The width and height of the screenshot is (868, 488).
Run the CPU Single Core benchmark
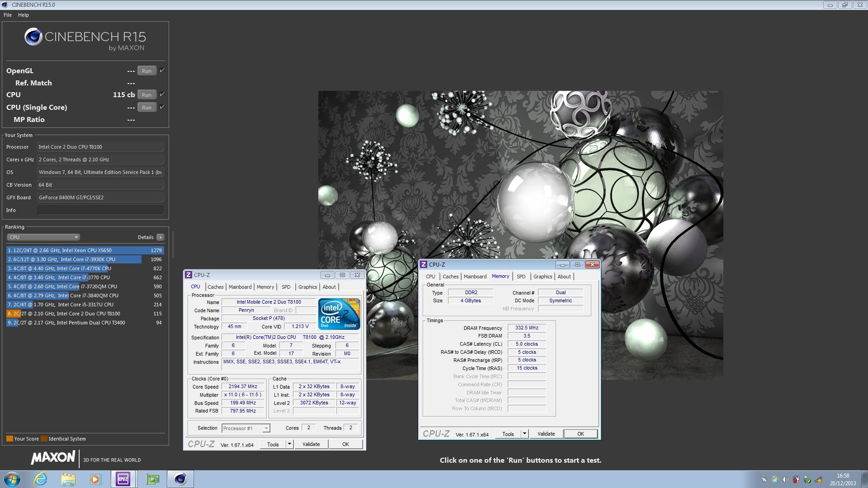(146, 108)
